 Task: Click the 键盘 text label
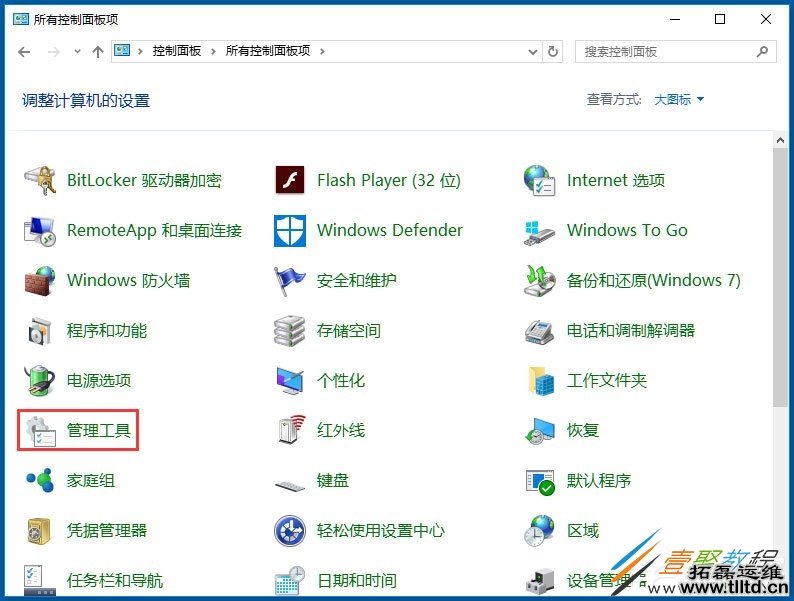pyautogui.click(x=333, y=480)
